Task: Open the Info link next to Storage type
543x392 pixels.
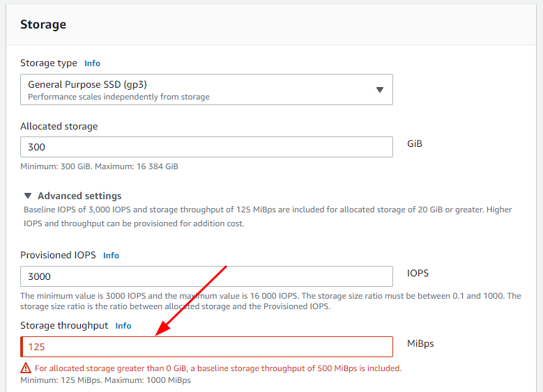Action: pos(92,63)
